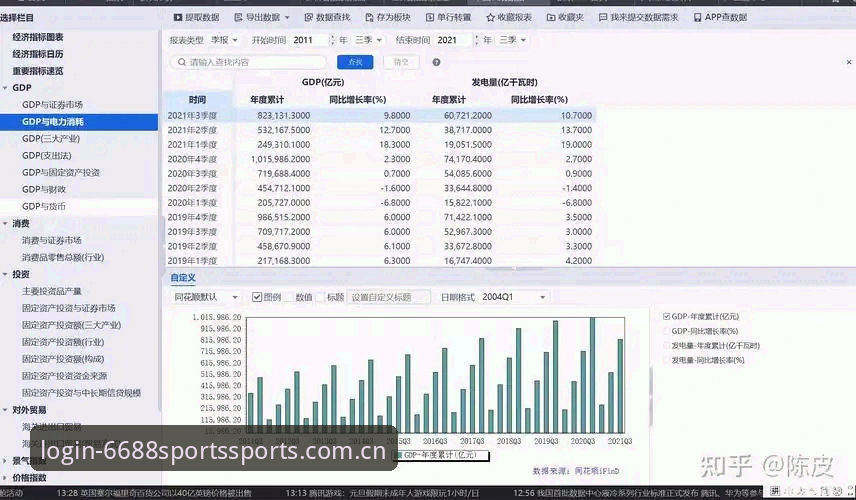Open the end time 三季 quarter dropdown
The image size is (856, 500).
(513, 40)
